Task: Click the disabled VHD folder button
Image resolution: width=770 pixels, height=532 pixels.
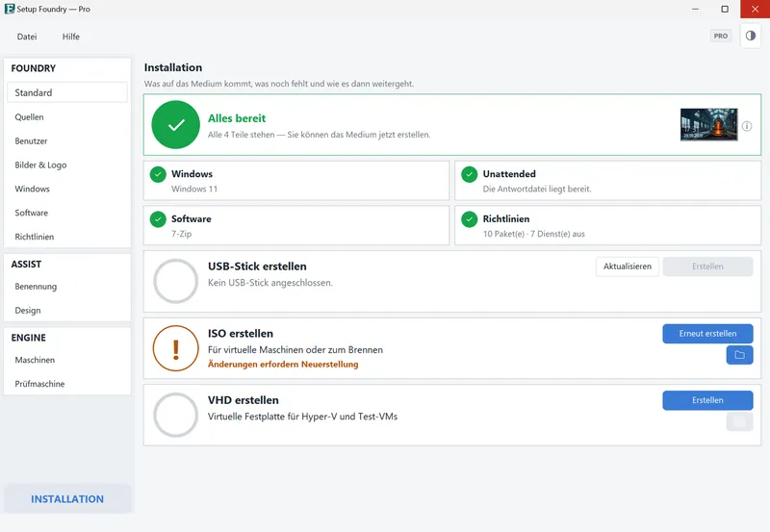Action: 739,421
